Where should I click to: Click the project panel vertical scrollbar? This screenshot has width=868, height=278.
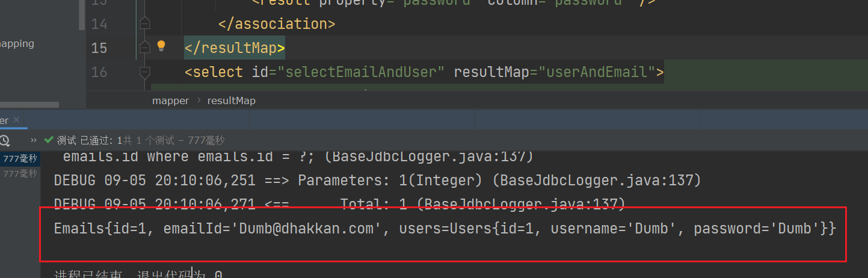coord(82,15)
